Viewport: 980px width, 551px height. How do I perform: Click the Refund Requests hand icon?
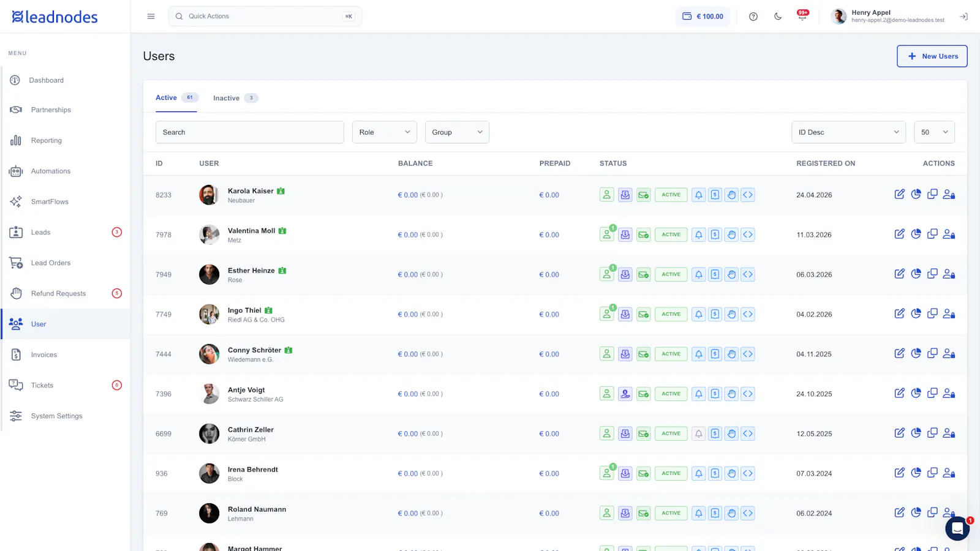16,293
